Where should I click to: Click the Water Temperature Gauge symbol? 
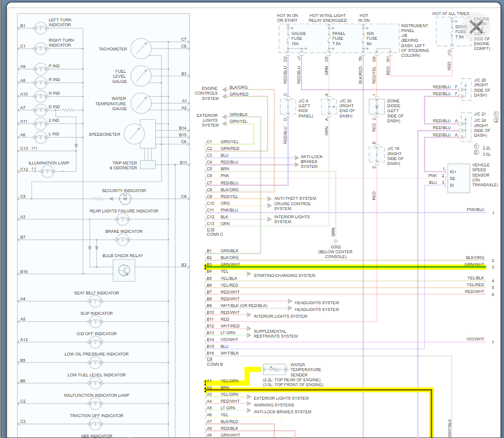(141, 103)
